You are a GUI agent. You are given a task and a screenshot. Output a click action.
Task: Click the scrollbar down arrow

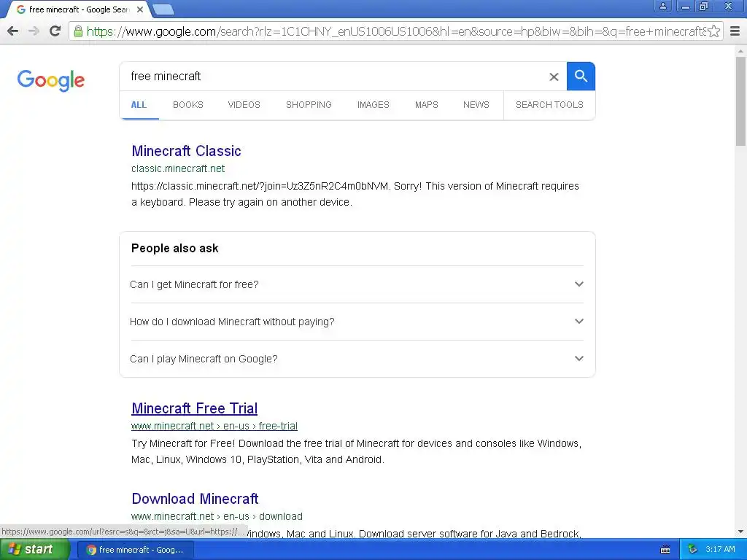740,532
